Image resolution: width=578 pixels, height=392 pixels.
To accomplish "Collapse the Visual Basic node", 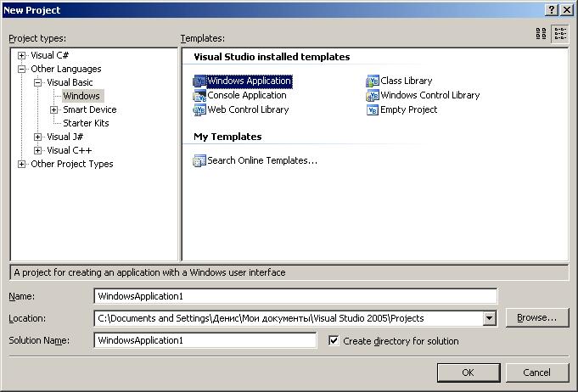I will [37, 83].
